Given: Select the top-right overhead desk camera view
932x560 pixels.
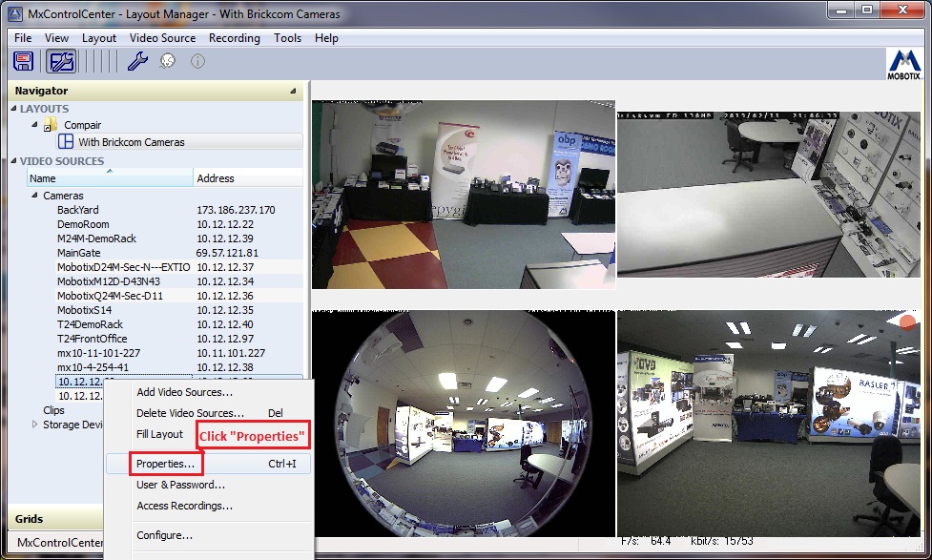Looking at the screenshot, I should pyautogui.click(x=769, y=195).
